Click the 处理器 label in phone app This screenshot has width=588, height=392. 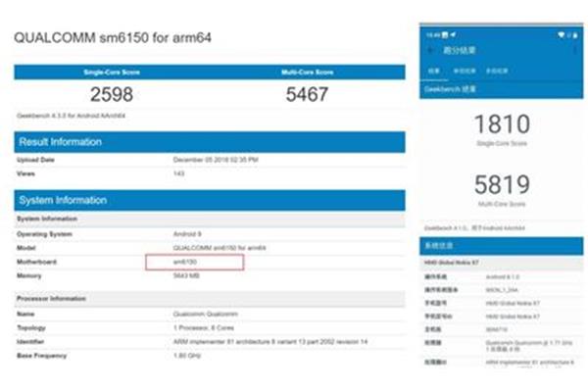(x=433, y=343)
